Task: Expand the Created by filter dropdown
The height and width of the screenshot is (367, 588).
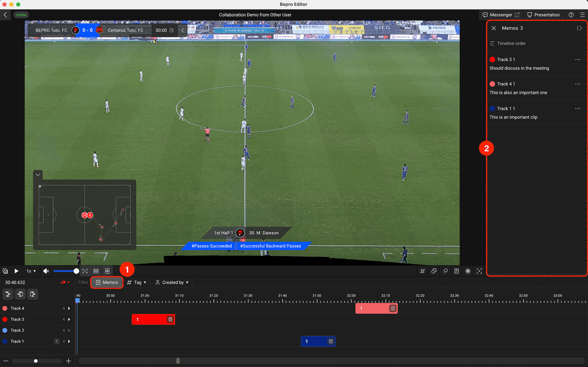Action: tap(172, 282)
